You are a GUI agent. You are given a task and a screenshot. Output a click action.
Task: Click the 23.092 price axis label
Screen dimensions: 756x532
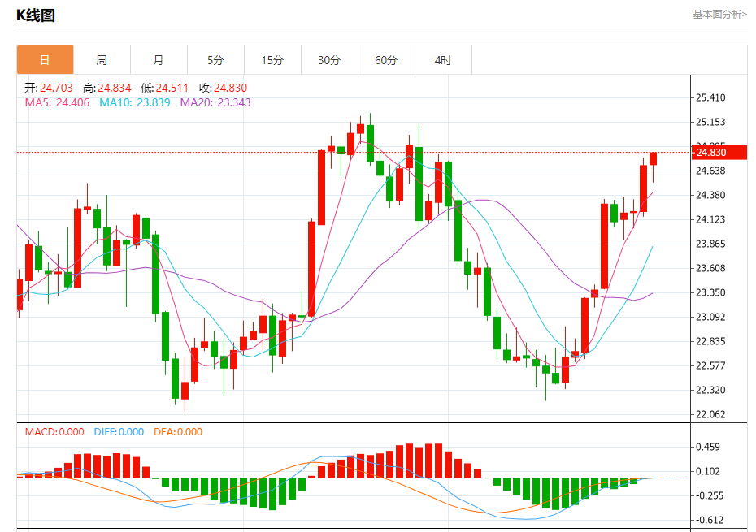click(710, 317)
